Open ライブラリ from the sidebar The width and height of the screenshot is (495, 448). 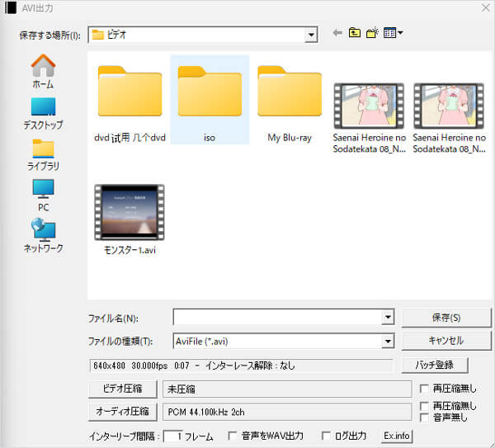[x=43, y=154]
